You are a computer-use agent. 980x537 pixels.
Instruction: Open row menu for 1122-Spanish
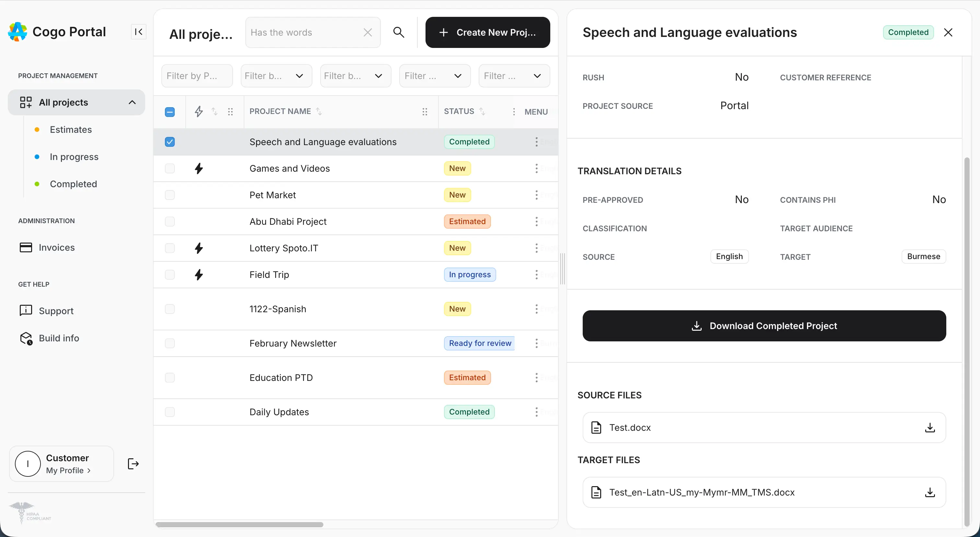point(536,309)
